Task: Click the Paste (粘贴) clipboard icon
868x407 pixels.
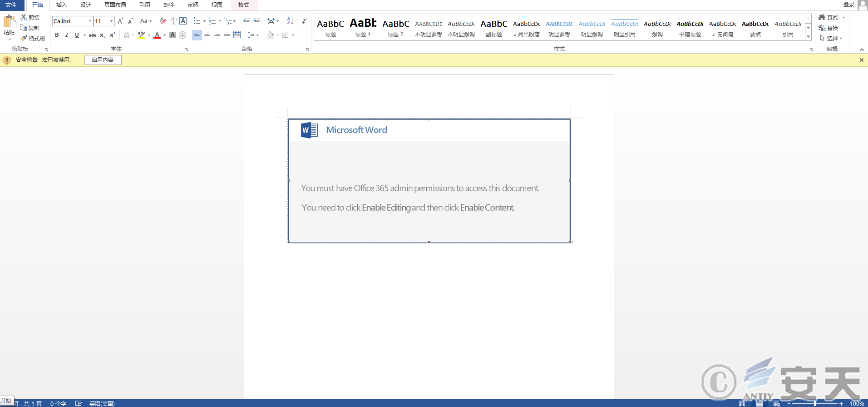Action: 9,22
